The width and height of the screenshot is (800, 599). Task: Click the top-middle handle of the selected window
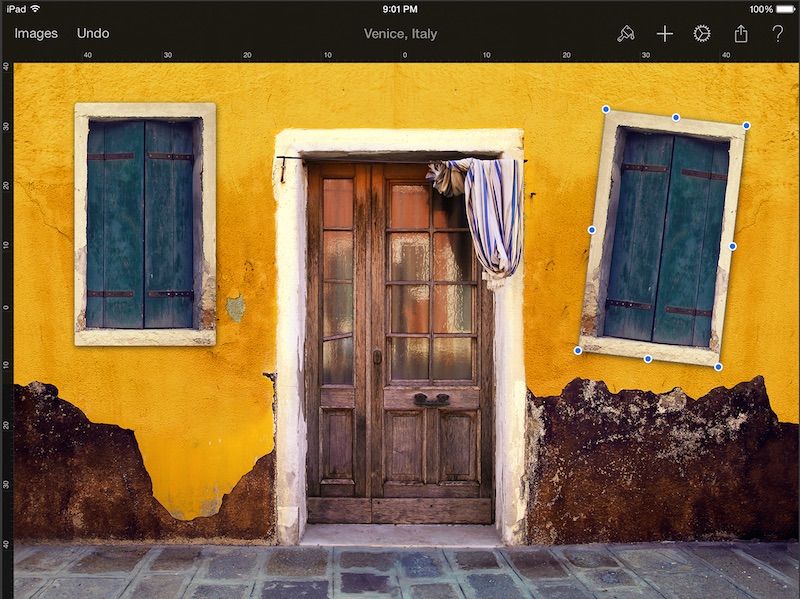tap(676, 117)
